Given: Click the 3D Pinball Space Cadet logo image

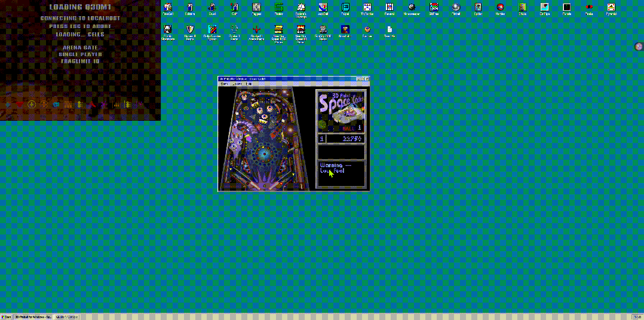Looking at the screenshot, I should tap(341, 111).
